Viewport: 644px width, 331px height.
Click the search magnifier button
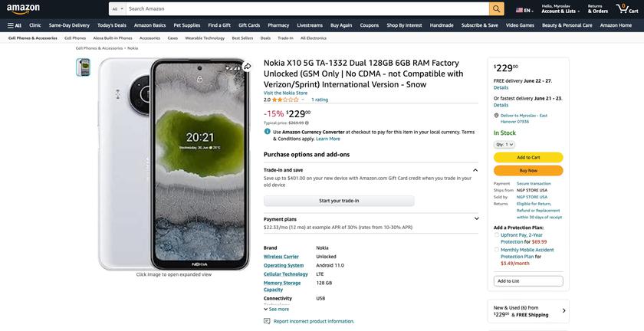click(x=497, y=9)
